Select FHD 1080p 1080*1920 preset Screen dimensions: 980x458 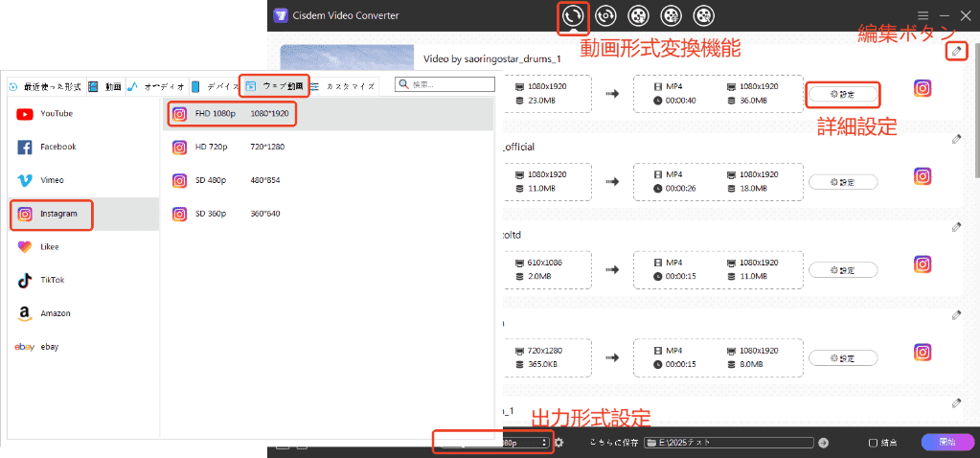click(x=231, y=114)
